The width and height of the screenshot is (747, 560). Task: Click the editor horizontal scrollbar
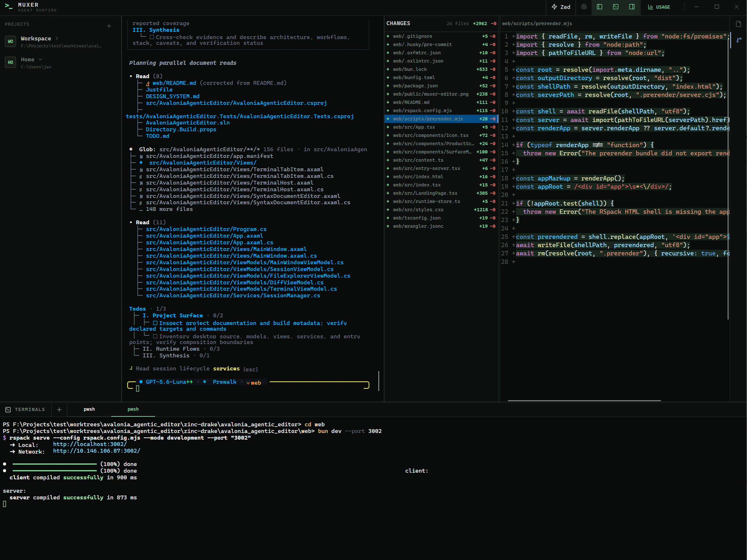pyautogui.click(x=584, y=401)
